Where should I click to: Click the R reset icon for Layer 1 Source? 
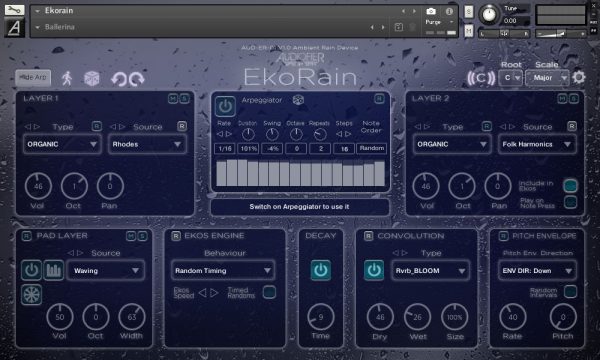click(x=182, y=126)
